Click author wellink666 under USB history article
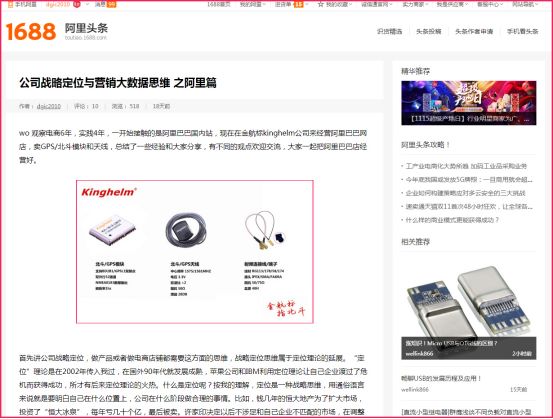Image resolution: width=553 pixels, height=419 pixels. (415, 389)
